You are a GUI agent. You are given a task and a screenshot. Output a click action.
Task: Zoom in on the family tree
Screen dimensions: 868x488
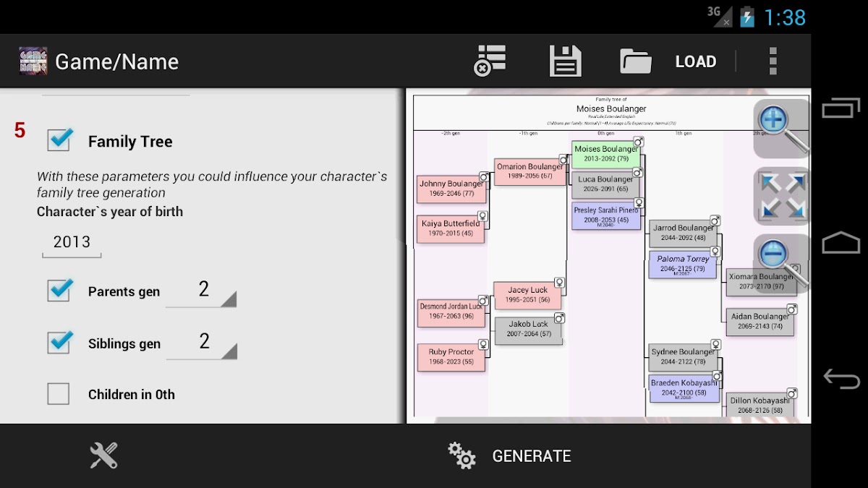pos(780,127)
